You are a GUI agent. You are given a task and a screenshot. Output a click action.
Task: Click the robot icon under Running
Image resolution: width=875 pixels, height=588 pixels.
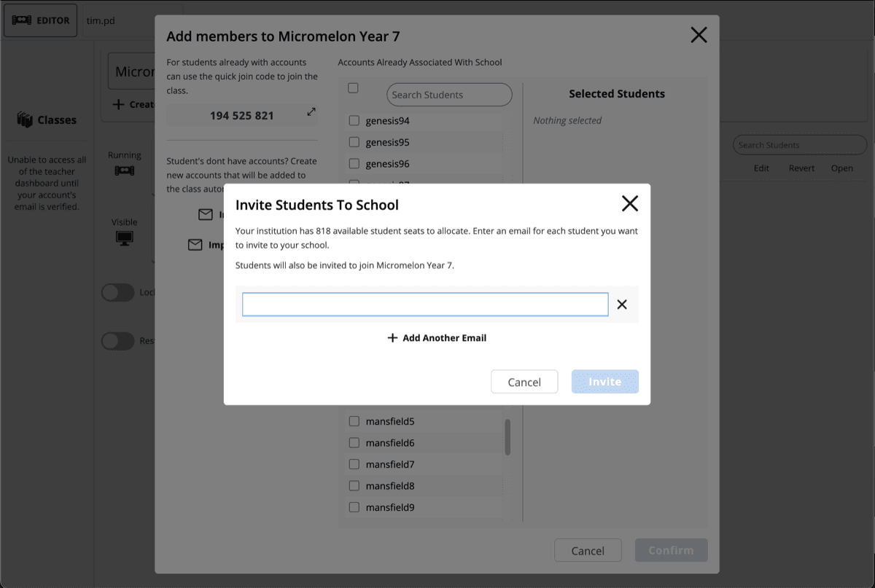[x=124, y=170]
